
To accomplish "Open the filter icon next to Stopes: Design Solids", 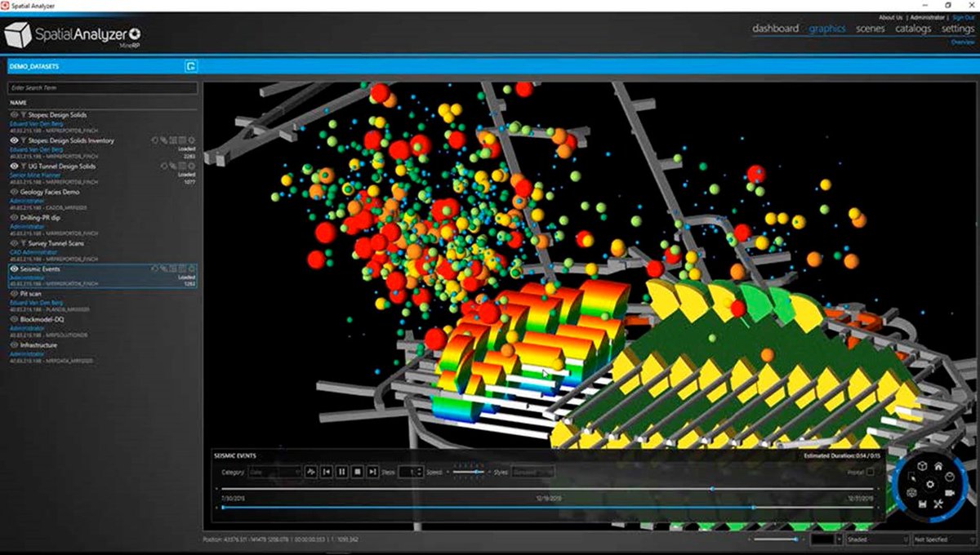I will 21,115.
